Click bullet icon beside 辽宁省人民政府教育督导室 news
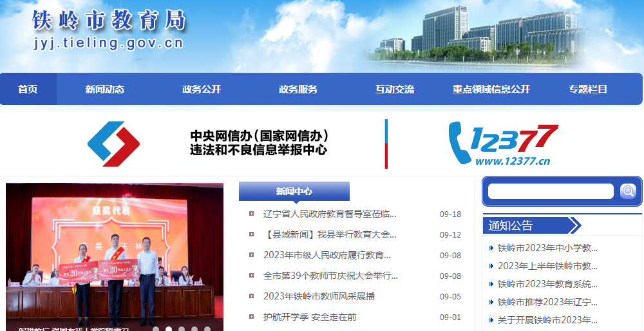 [251, 214]
